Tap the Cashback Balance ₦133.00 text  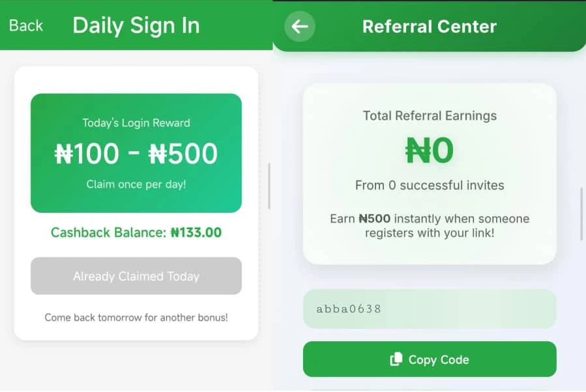point(136,233)
